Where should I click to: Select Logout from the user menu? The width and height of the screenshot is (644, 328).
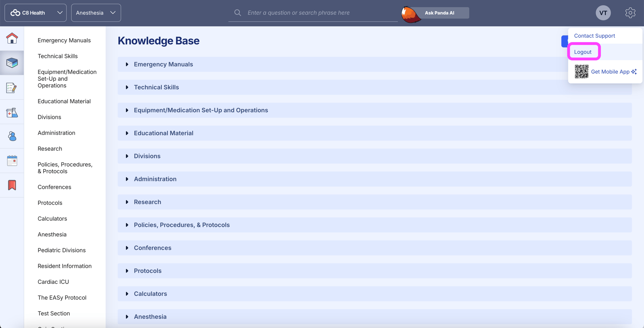tap(583, 52)
